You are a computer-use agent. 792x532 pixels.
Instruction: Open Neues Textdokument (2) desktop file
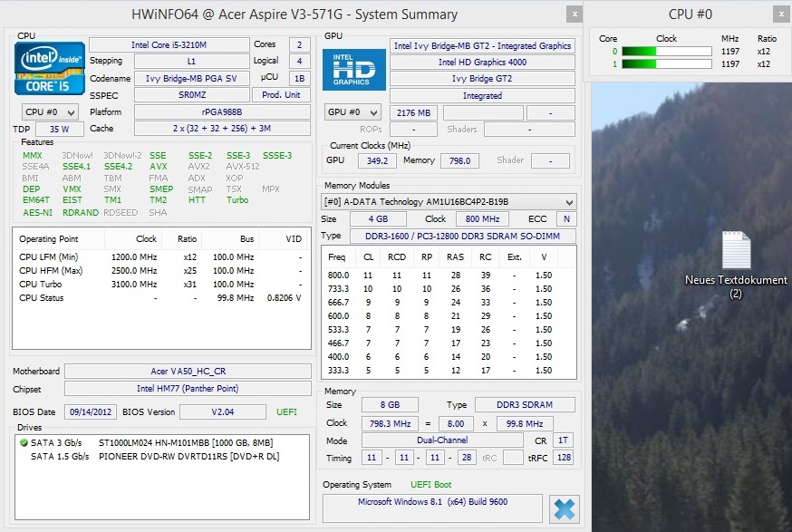coord(736,265)
